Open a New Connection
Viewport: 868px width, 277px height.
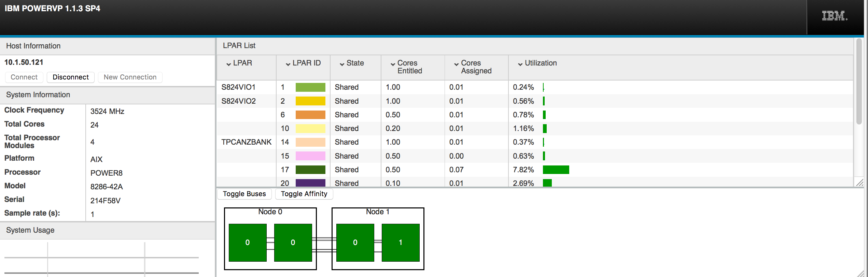[130, 77]
